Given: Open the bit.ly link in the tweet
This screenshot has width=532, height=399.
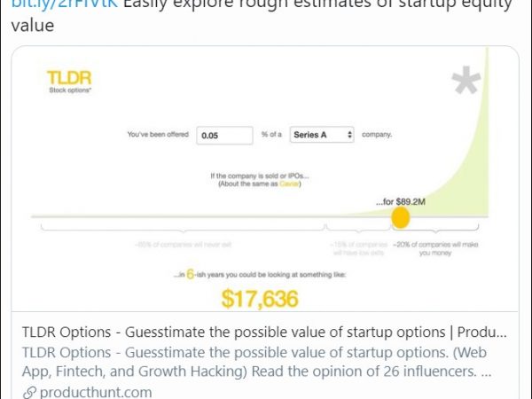Looking at the screenshot, I should [61, 4].
